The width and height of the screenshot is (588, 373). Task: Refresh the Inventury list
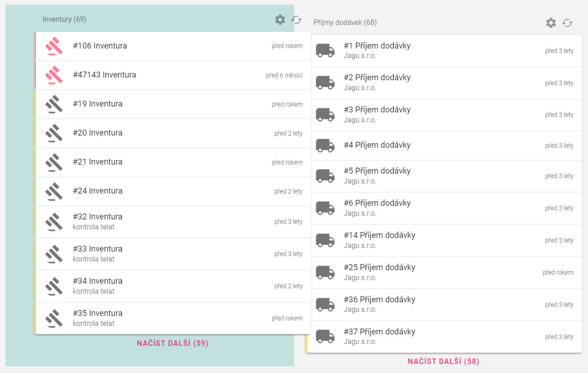(x=297, y=19)
